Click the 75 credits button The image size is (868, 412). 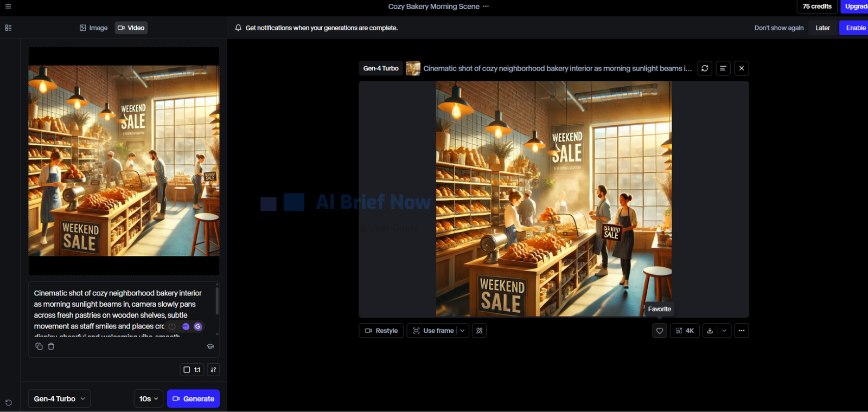[817, 7]
